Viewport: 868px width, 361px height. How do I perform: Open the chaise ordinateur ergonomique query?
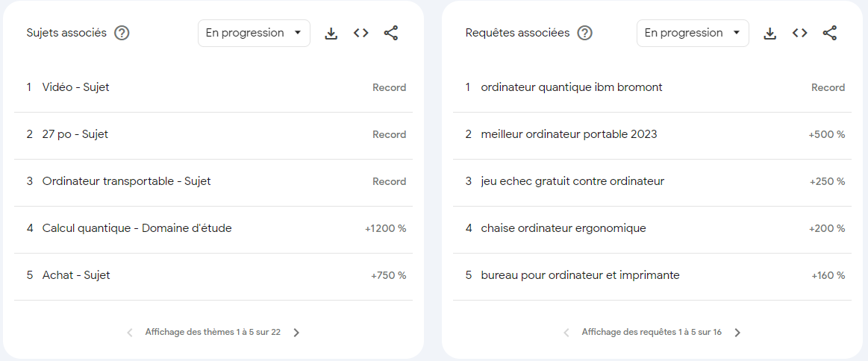click(x=652, y=228)
